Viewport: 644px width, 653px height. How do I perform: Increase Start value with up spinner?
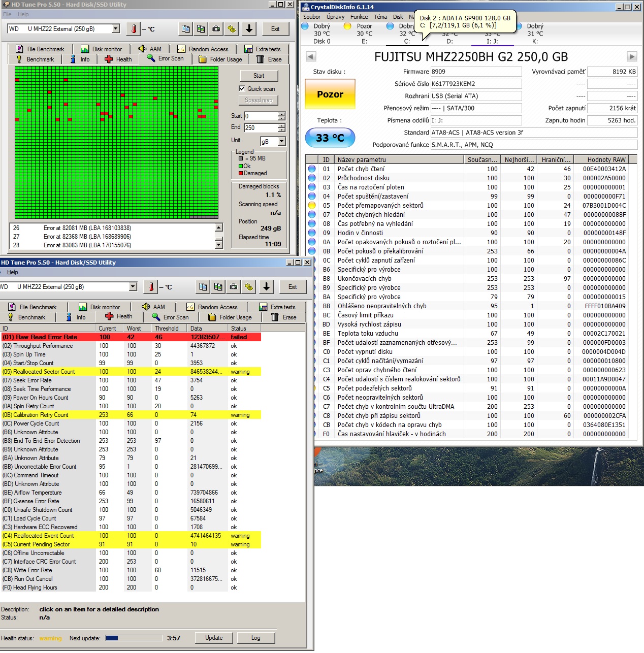tap(282, 114)
